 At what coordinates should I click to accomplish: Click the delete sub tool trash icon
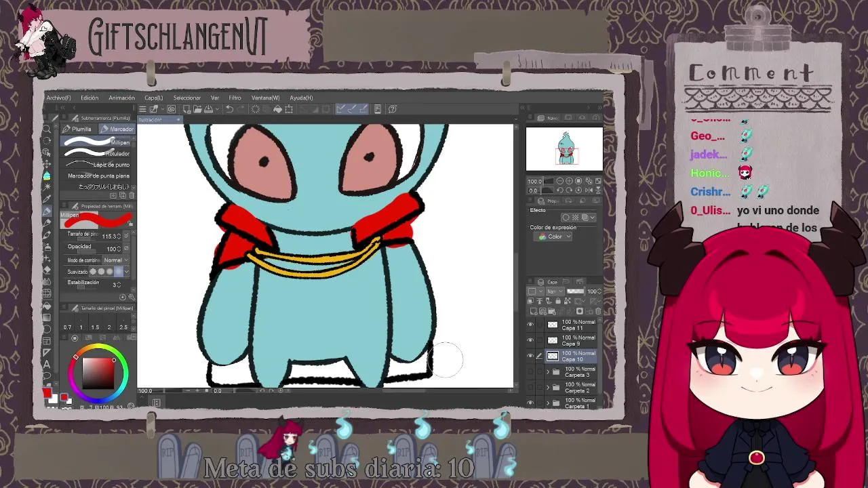(132, 195)
